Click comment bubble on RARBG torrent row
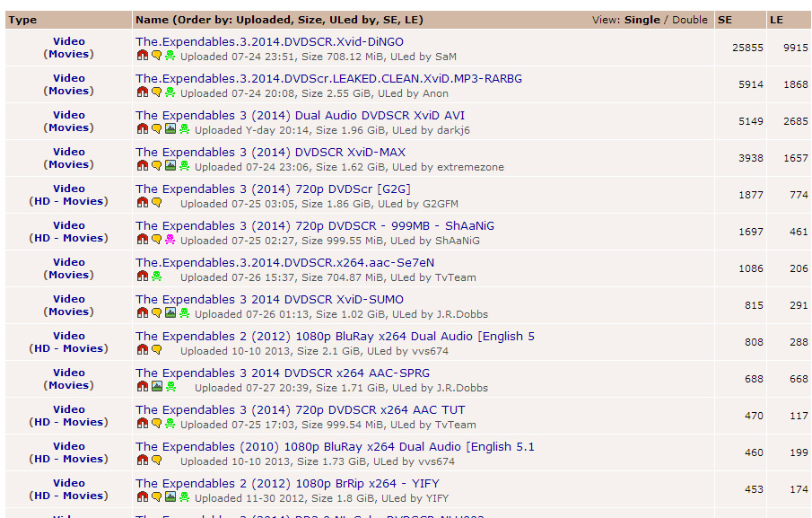 (156, 92)
